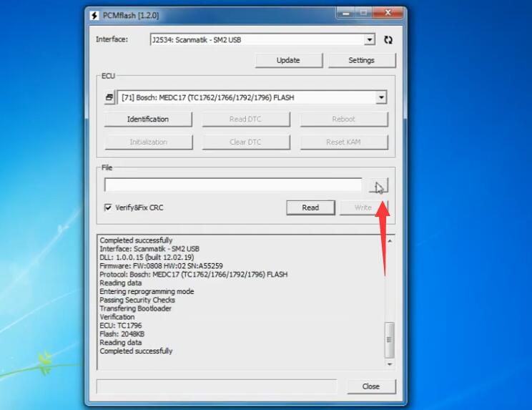Click log line 'Firmware: FW:0808 HW:02 SN:A55259'
Viewport: 532px width, 410px height.
tap(161, 265)
